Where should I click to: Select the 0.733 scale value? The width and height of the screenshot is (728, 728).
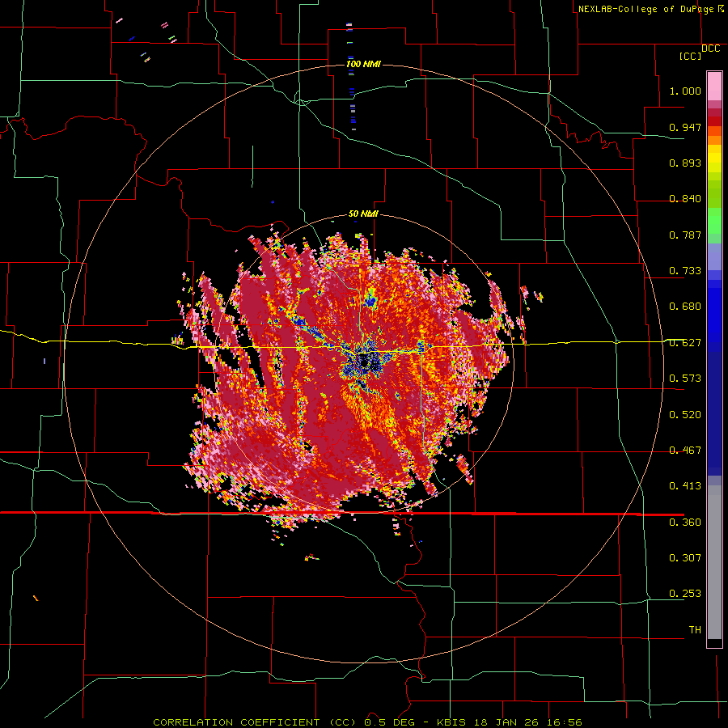tap(685, 271)
